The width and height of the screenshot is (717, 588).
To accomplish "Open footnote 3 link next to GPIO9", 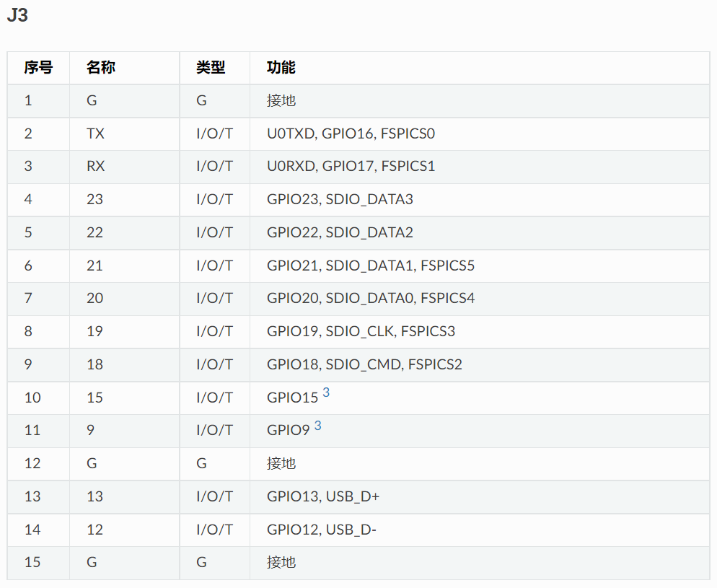I will tap(318, 426).
